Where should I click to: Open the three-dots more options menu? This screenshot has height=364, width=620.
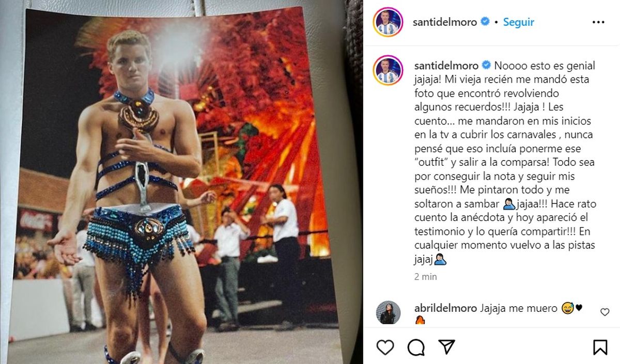[x=598, y=22]
